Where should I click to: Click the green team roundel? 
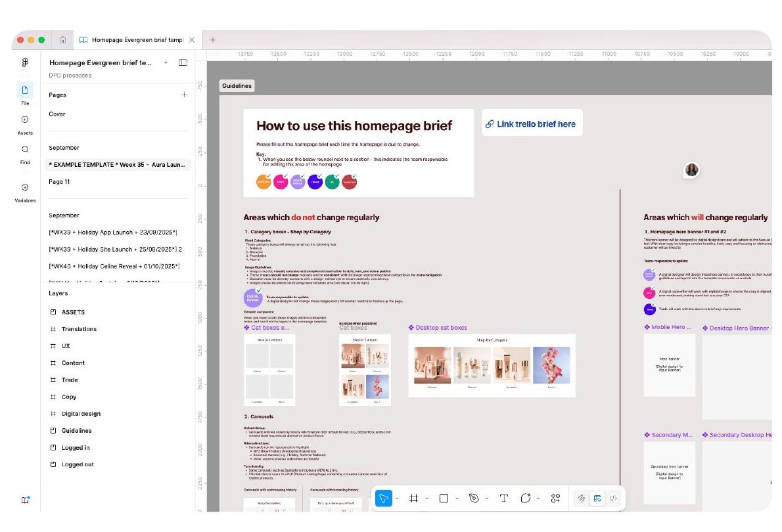[332, 182]
